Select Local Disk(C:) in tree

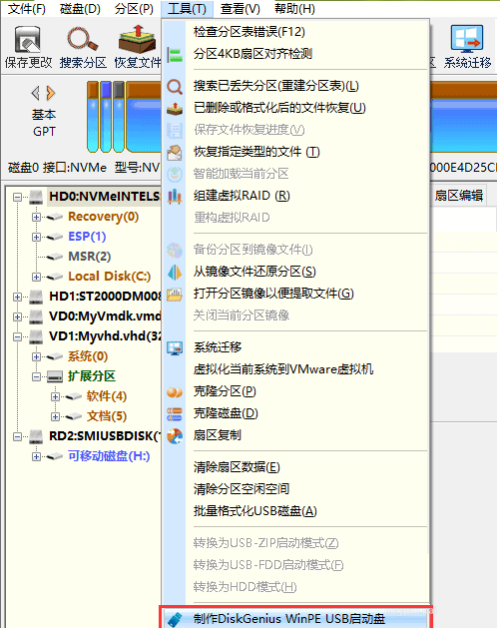pos(109,276)
